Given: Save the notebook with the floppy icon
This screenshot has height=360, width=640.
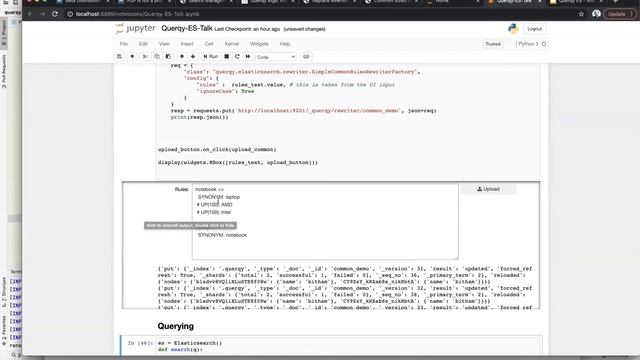Looking at the screenshot, I should [x=120, y=57].
